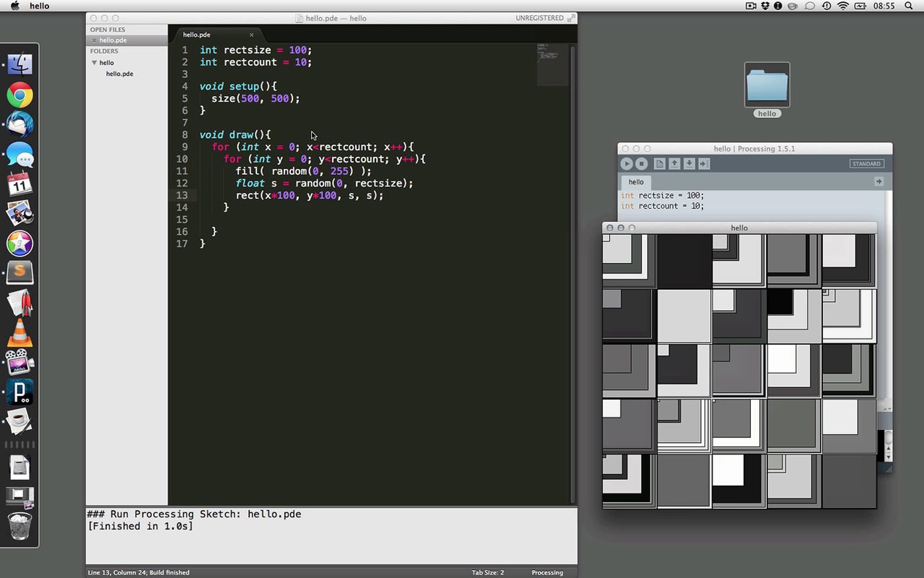
Task: Launch VLC from the dock
Action: pos(20,333)
